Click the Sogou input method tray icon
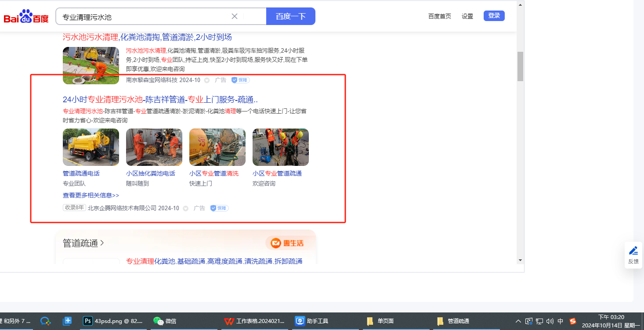This screenshot has height=330, width=644. click(x=573, y=321)
